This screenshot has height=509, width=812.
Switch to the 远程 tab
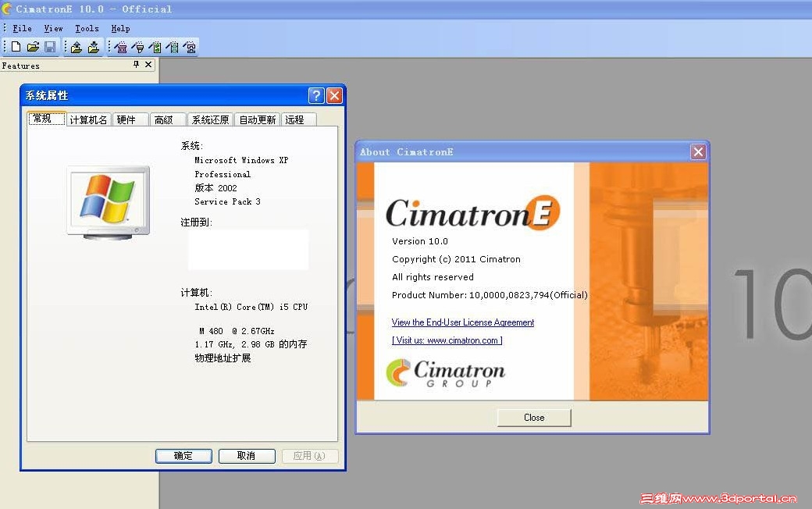299,119
